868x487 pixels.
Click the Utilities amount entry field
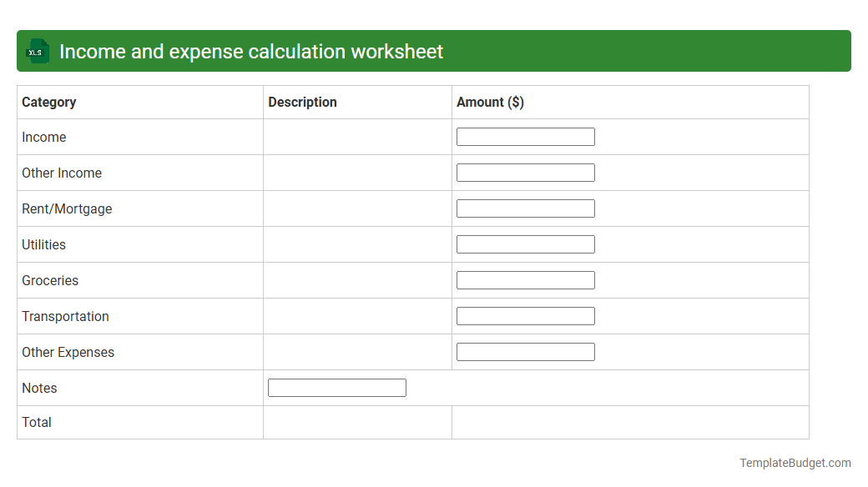525,243
